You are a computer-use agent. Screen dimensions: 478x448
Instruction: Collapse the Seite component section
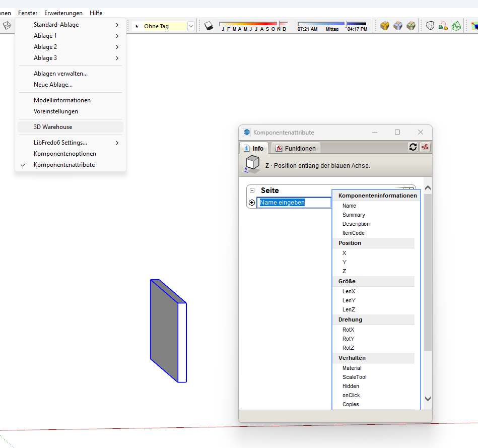point(252,190)
